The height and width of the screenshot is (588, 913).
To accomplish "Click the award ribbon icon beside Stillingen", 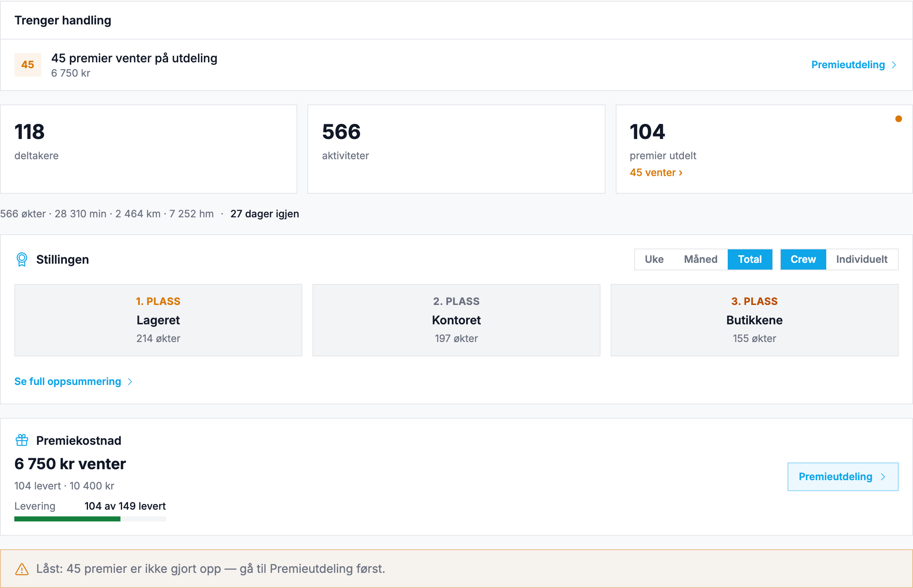I will point(22,259).
